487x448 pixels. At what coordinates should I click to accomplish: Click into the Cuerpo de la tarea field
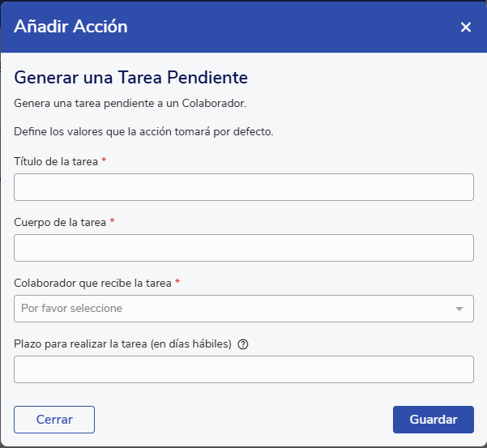pos(243,248)
